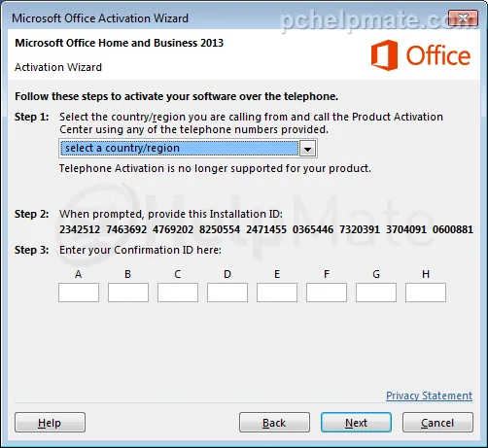Expand the country/region dropdown arrow
This screenshot has width=488, height=448.
click(307, 149)
